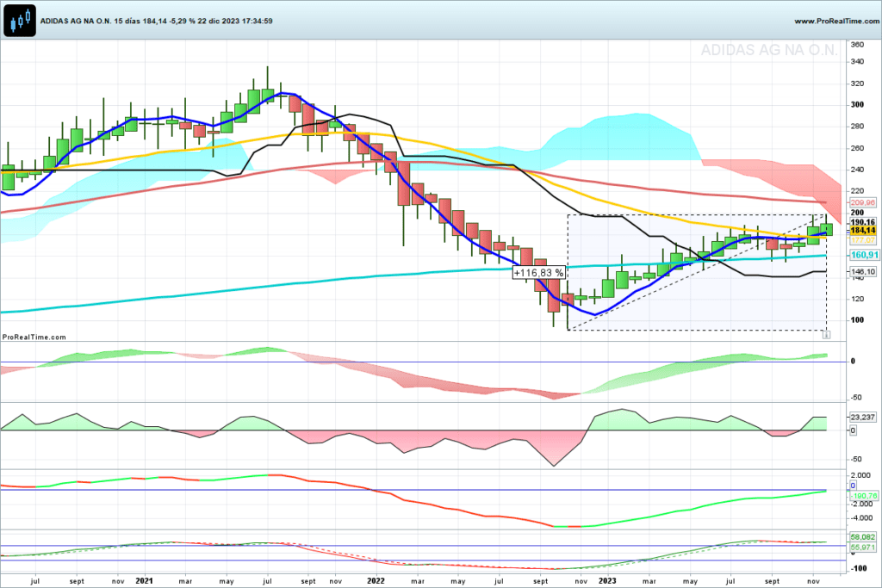Select the 2.000 indicator scale label
Screen dimensions: 882x588
click(860, 475)
